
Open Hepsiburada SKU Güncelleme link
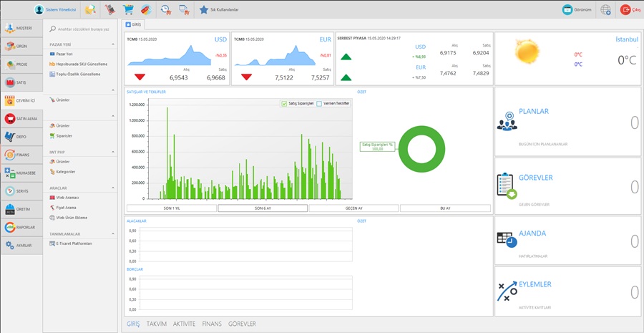pyautogui.click(x=82, y=64)
